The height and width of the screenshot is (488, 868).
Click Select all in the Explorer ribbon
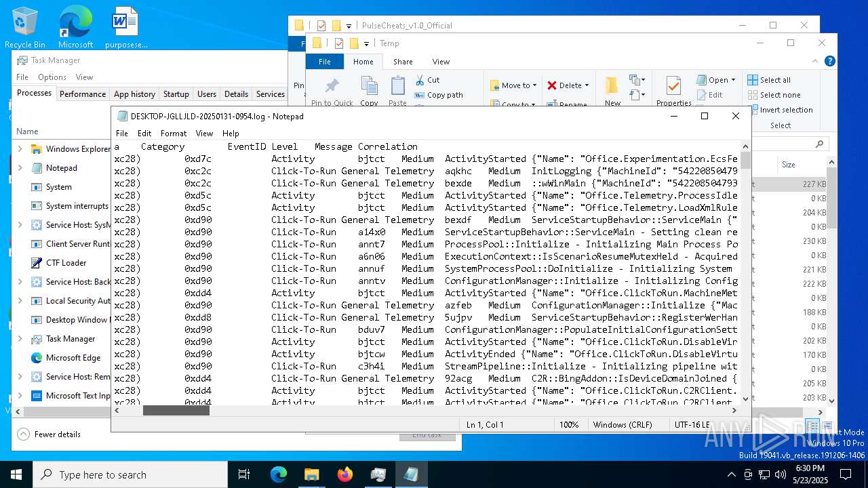pyautogui.click(x=768, y=80)
